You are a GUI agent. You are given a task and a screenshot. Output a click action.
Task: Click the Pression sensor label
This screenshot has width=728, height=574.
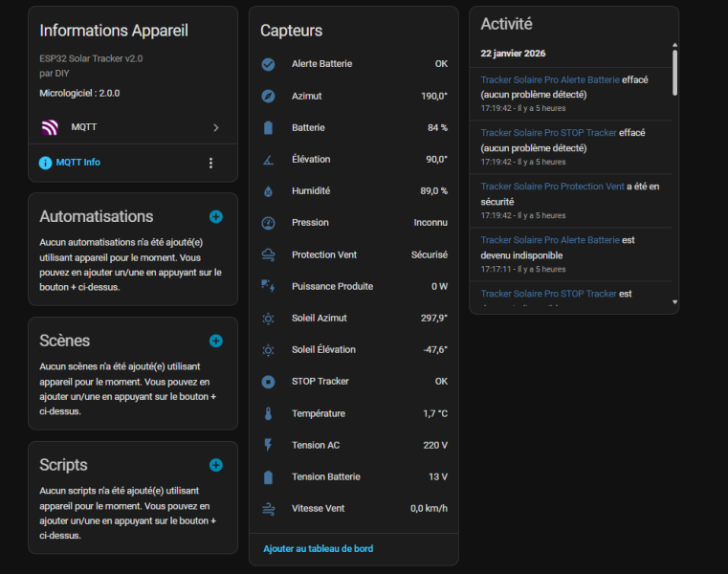[310, 223]
